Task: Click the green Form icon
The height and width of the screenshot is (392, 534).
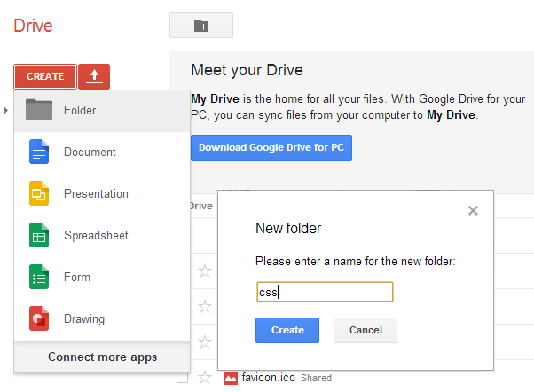Action: tap(39, 277)
